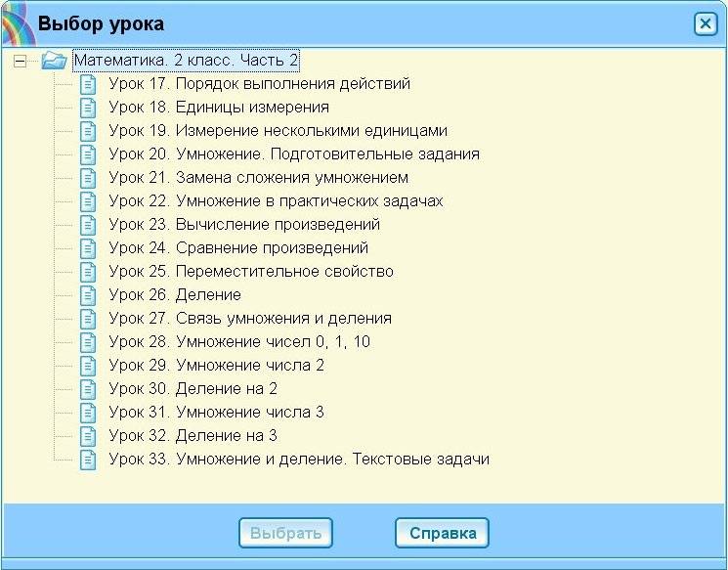Select Урок 33. Умножение и деление. Текстовые задачи
The height and width of the screenshot is (570, 728).
[x=299, y=460]
